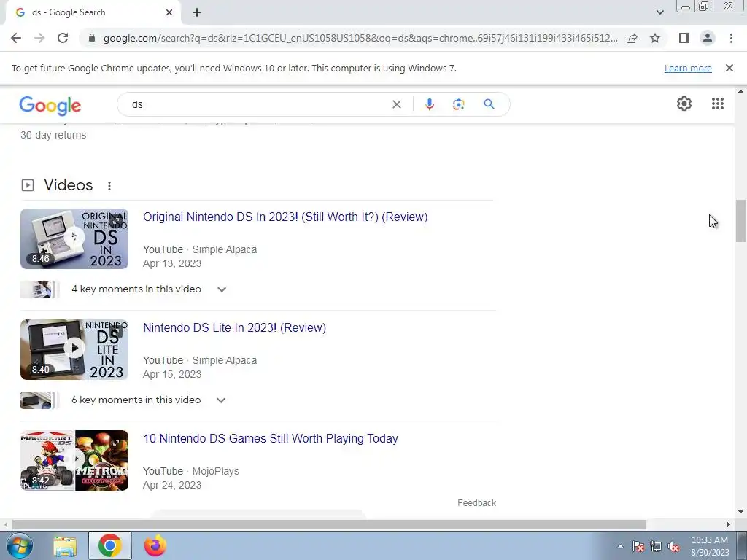747x560 pixels.
Task: Click the key moments preview for DS Lite video
Action: pos(39,400)
